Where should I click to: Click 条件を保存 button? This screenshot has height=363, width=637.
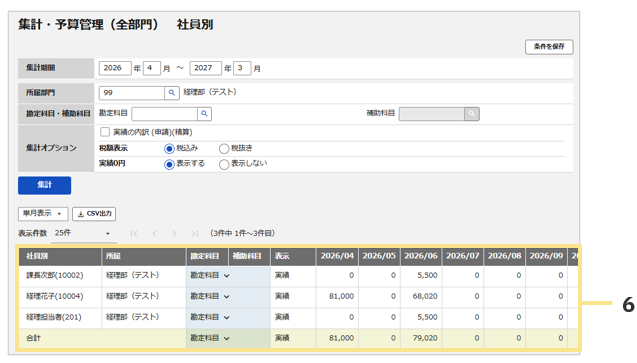click(549, 47)
